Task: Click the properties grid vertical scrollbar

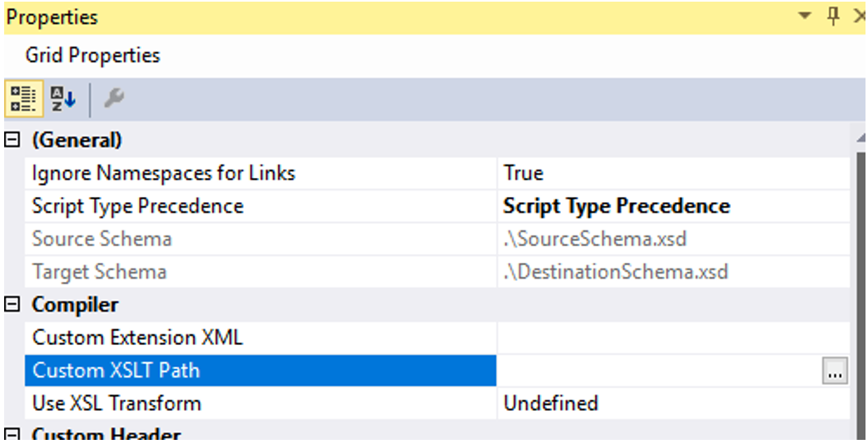Action: (x=861, y=291)
